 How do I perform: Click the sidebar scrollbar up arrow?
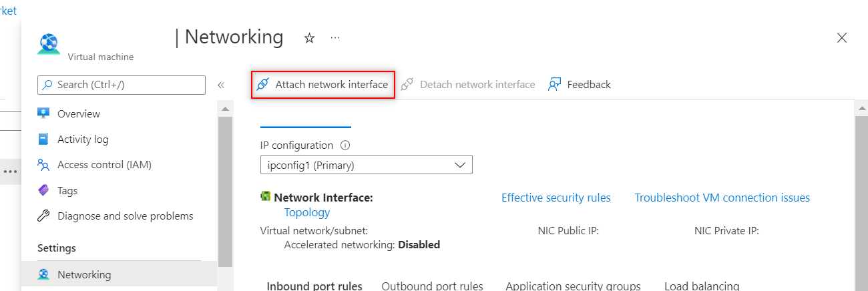click(225, 108)
